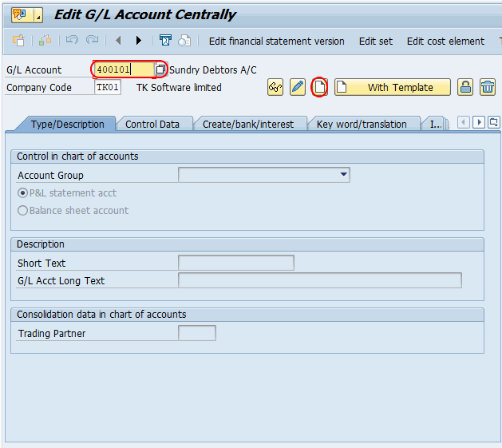Switch to the Control Data tab

[152, 124]
